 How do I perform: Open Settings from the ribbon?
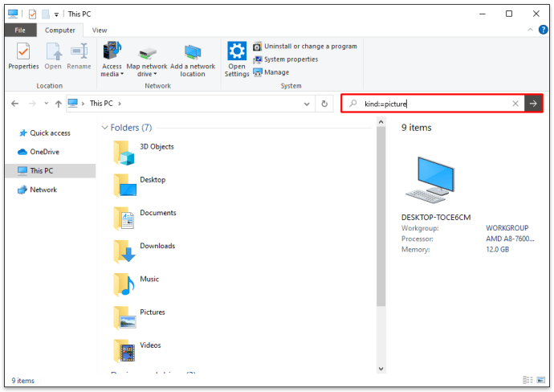click(237, 59)
